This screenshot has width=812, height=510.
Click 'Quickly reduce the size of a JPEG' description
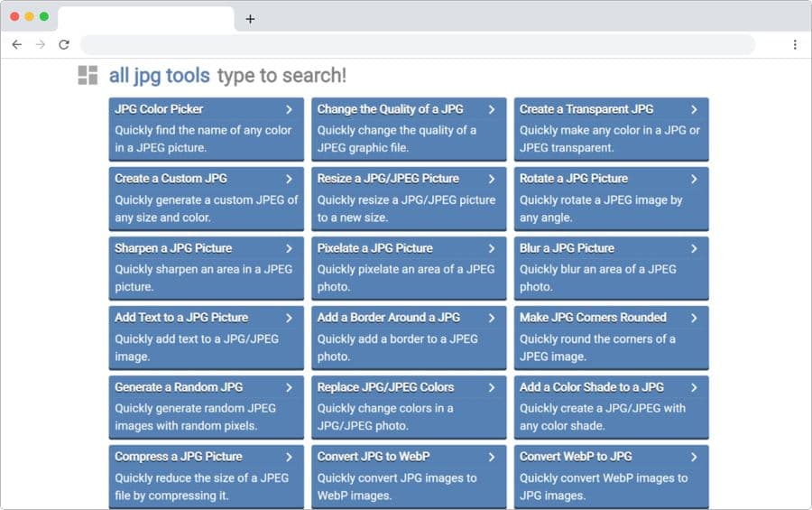coord(201,487)
